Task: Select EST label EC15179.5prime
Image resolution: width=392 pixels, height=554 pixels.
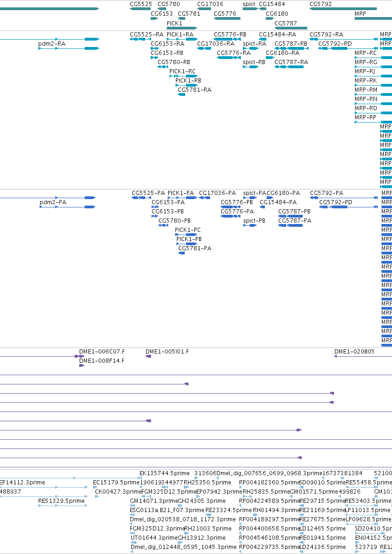Action: [116, 483]
